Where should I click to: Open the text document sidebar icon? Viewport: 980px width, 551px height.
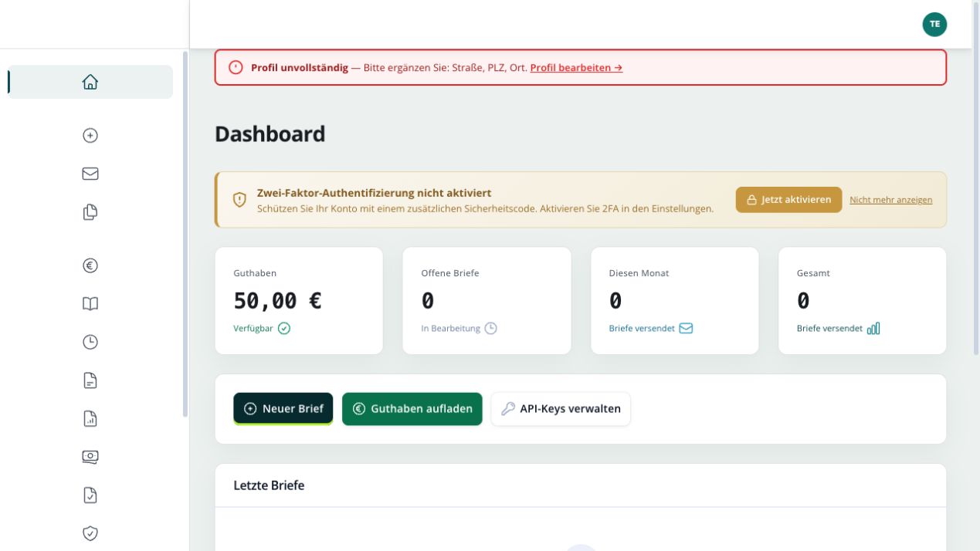pos(90,380)
